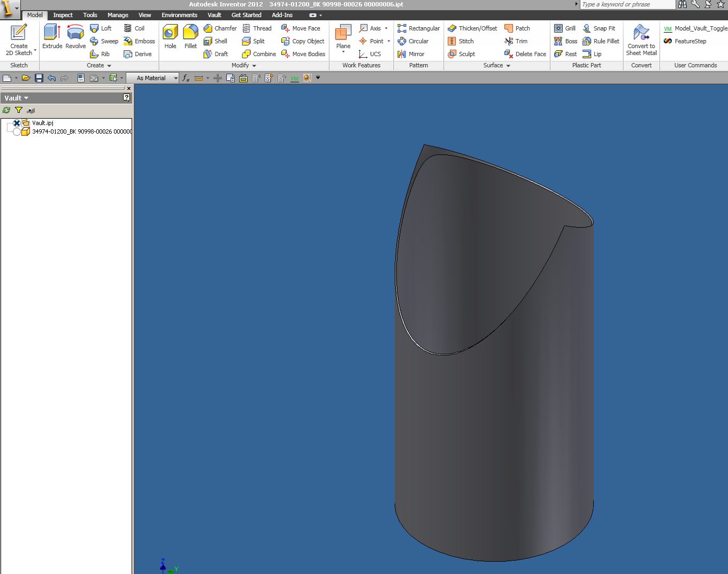Viewport: 728px width, 574px height.
Task: Select the Extrude tool
Action: (x=52, y=37)
